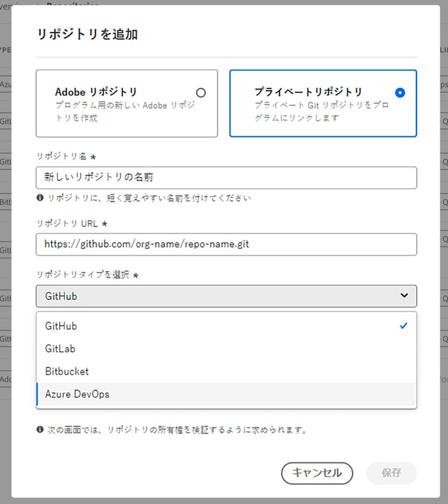Choose Azure DevOps from the list
This screenshot has width=448, height=504.
pos(226,394)
